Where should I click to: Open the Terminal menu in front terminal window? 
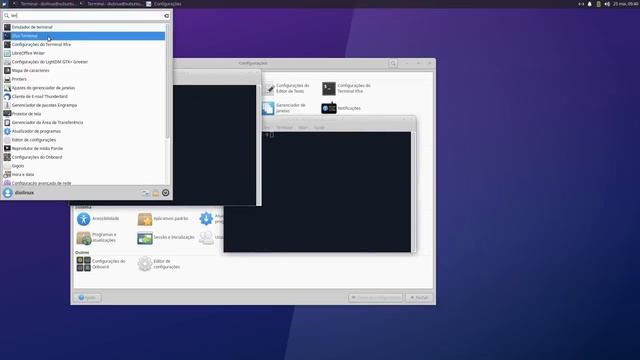click(285, 128)
